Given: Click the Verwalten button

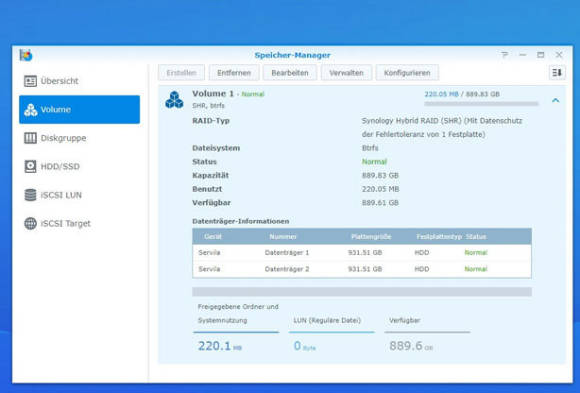Looking at the screenshot, I should (346, 73).
